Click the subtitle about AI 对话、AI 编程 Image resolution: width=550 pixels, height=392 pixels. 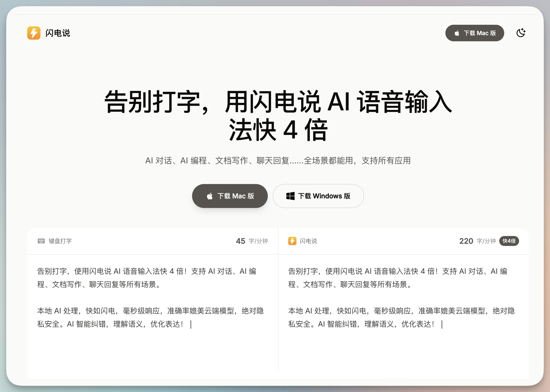[278, 161]
